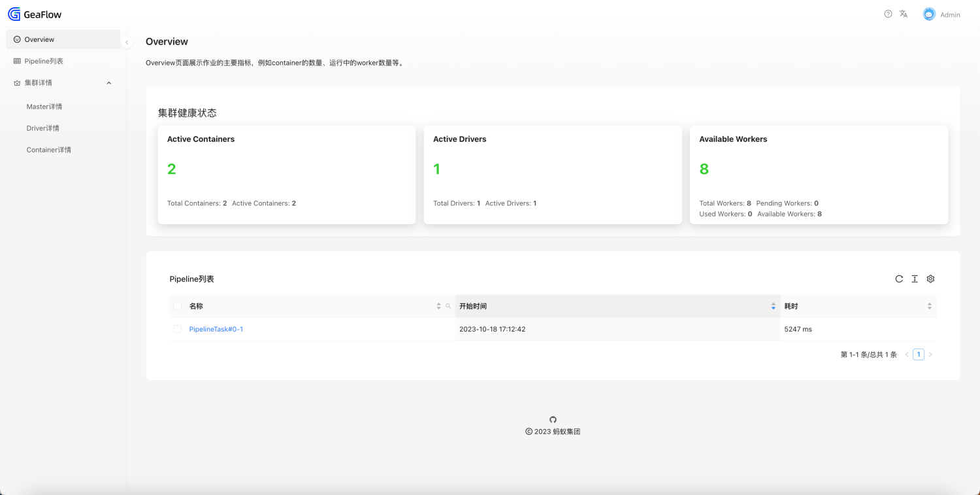Go to Master详情 in the sidebar
This screenshot has height=495, width=980.
coord(44,106)
